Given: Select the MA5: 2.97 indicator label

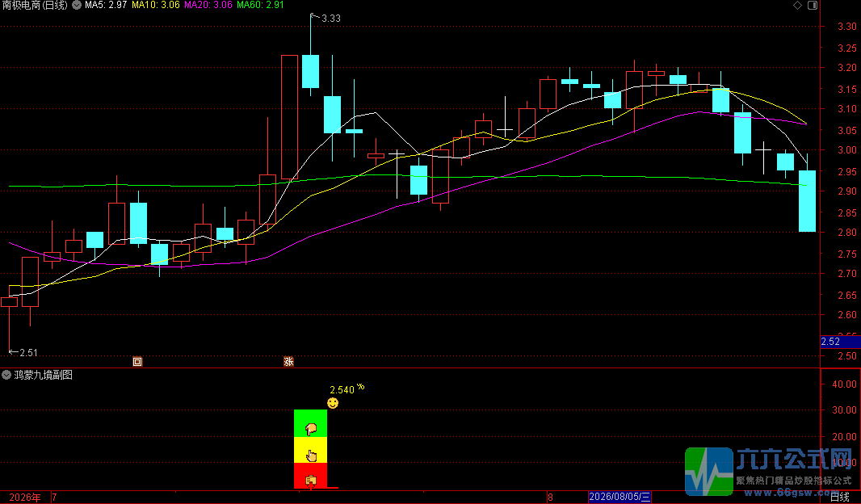Looking at the screenshot, I should tap(106, 5).
